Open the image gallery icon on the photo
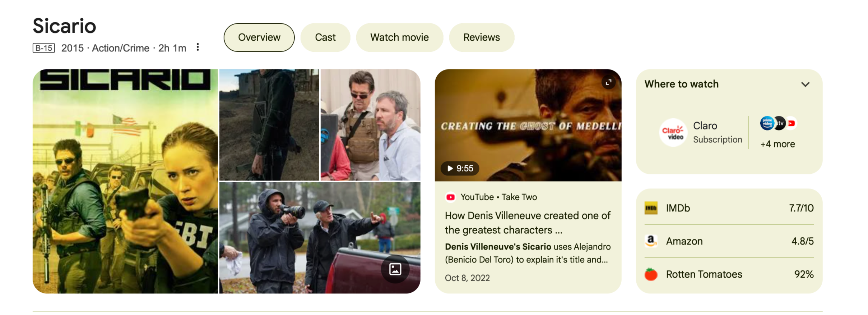The width and height of the screenshot is (868, 315). click(395, 269)
